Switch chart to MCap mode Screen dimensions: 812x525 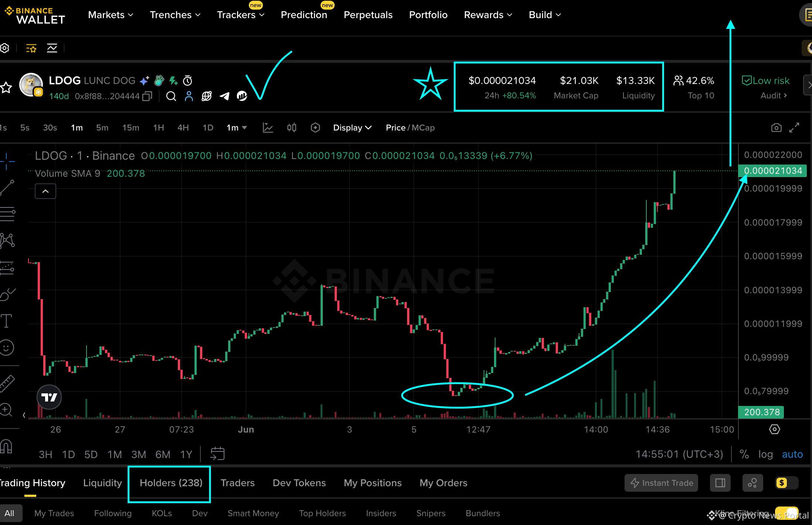(423, 128)
